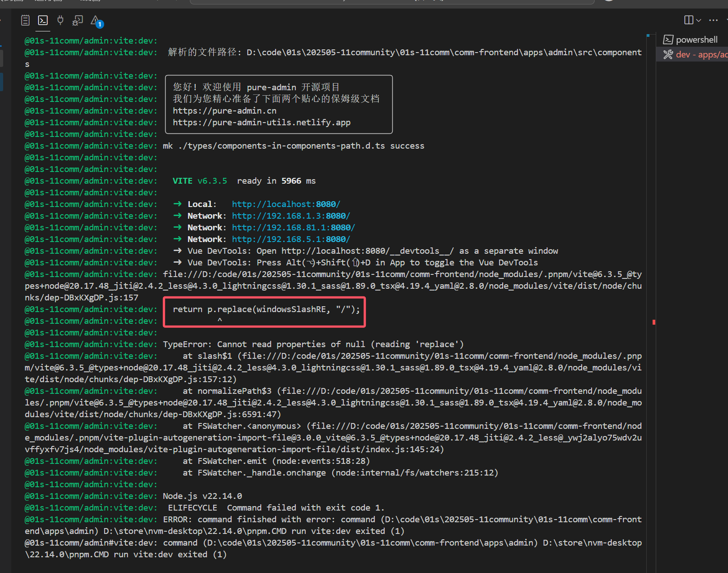The height and width of the screenshot is (573, 728).
Task: Click the blue marker at scrollbar top
Action: tap(648, 35)
